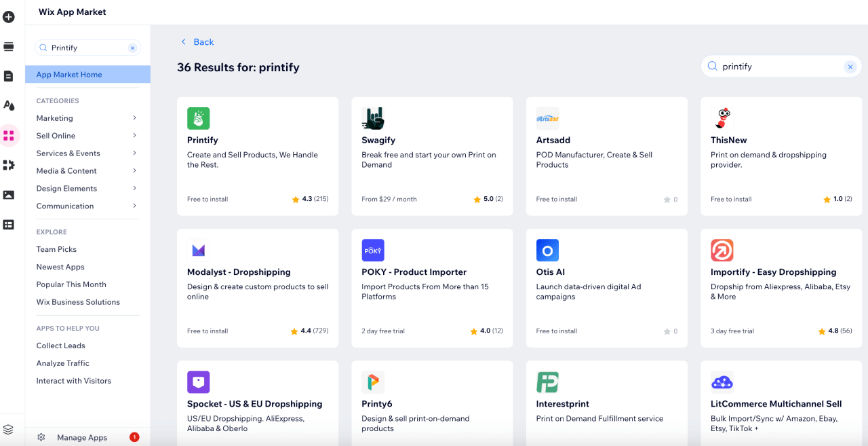
Task: Click Printify's 4.3 star rating
Action: (310, 199)
